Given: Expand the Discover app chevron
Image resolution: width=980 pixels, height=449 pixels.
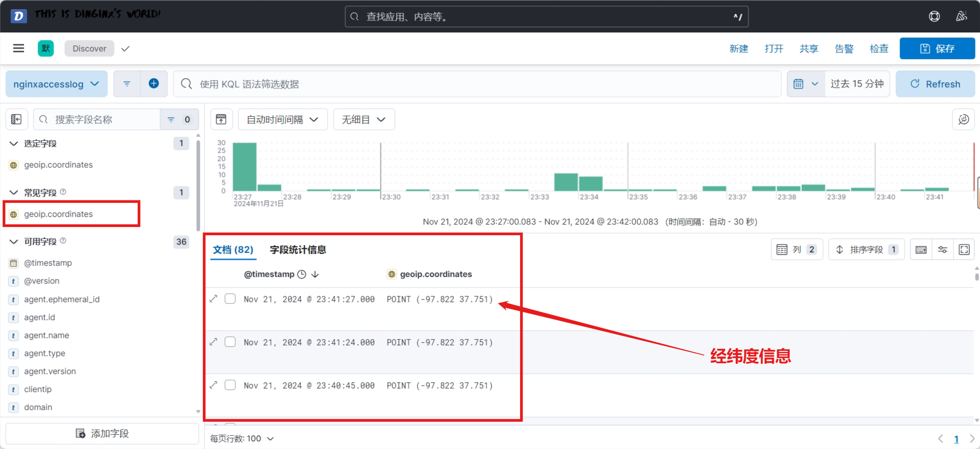Looking at the screenshot, I should 125,48.
